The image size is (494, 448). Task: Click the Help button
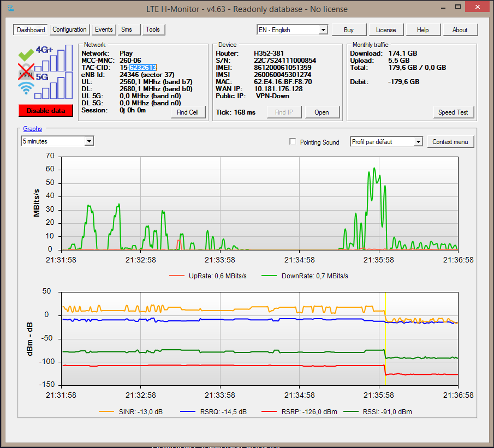423,30
